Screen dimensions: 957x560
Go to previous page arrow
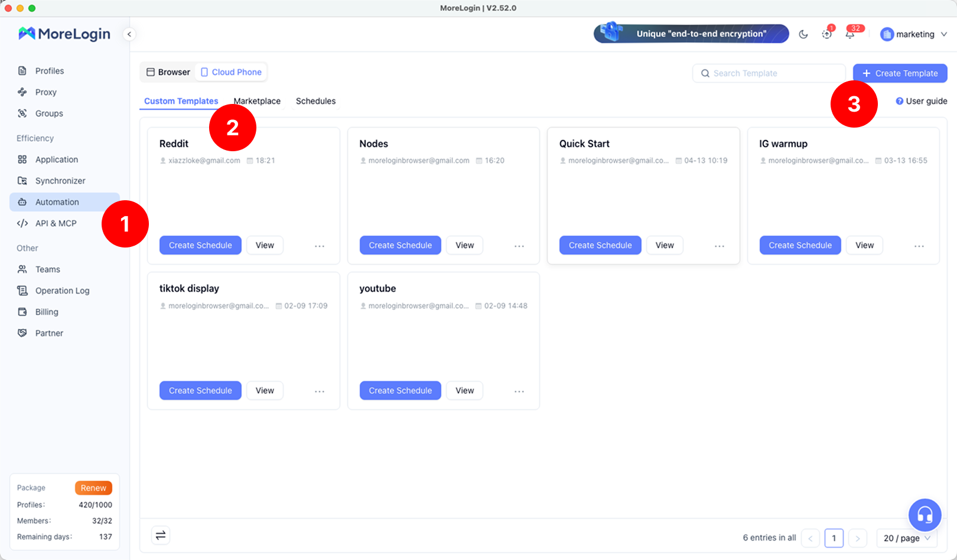point(810,538)
